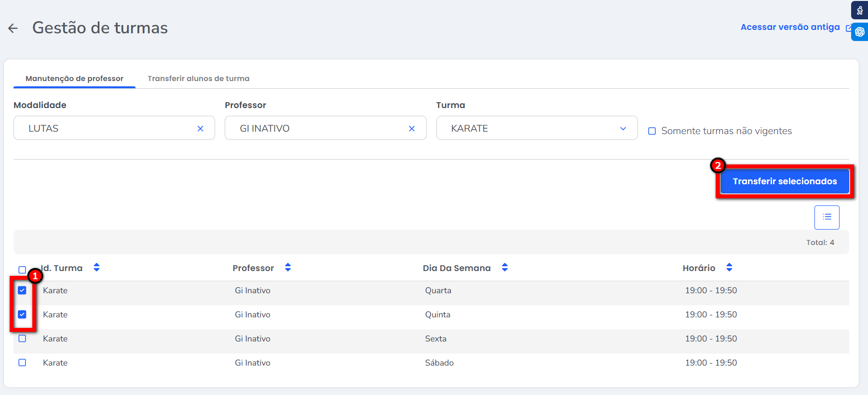Click the accessibility icon at top right

pos(859,10)
